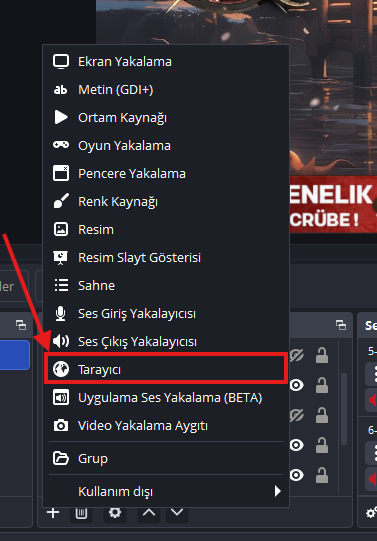The width and height of the screenshot is (377, 541).
Task: Open audio mixer settings gear icon
Action: (x=371, y=513)
